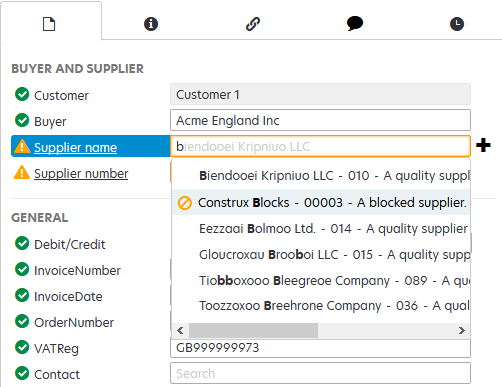Switch to the information tab
Image resolution: width=502 pixels, height=387 pixels.
(151, 24)
